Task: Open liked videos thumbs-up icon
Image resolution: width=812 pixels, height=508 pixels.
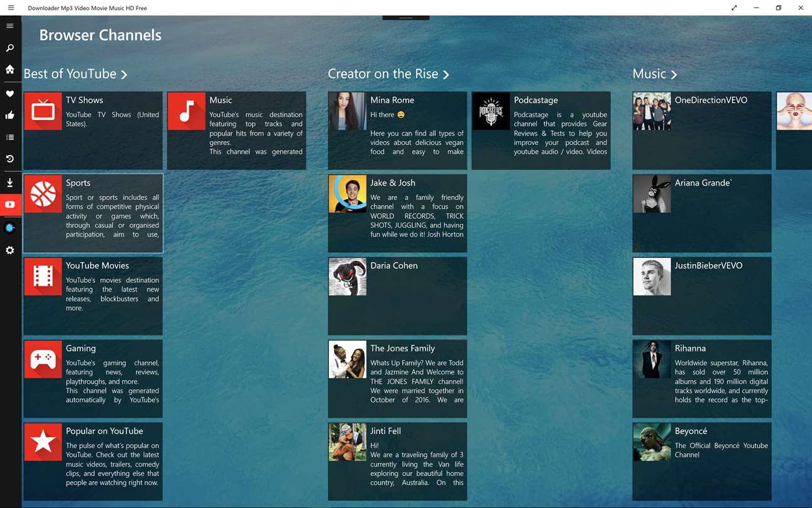Action: point(9,115)
